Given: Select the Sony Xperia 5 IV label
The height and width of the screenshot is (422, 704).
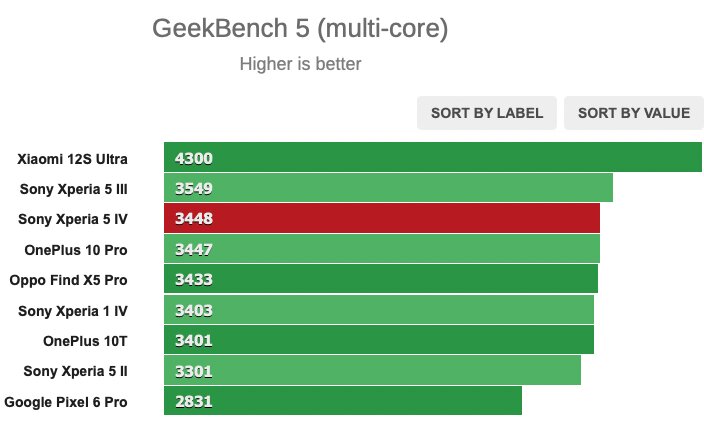Looking at the screenshot, I should pyautogui.click(x=73, y=219).
